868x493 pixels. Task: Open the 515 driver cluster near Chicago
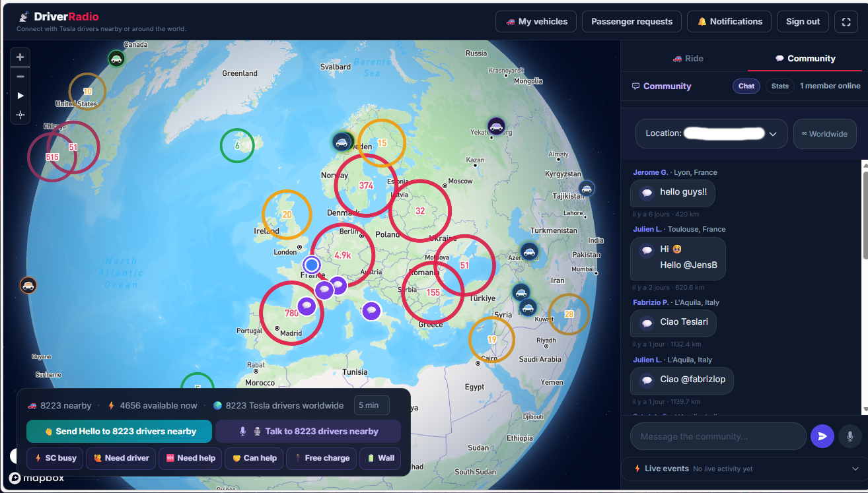click(52, 157)
